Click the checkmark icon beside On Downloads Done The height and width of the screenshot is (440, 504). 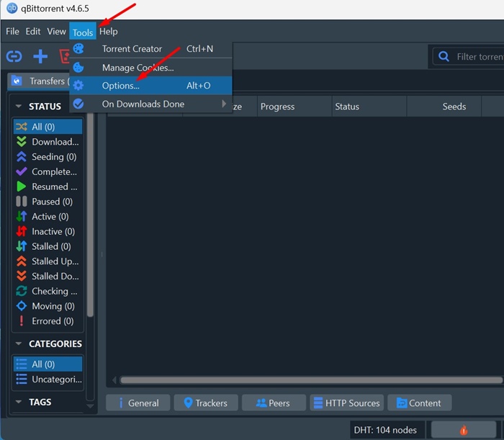pos(78,104)
